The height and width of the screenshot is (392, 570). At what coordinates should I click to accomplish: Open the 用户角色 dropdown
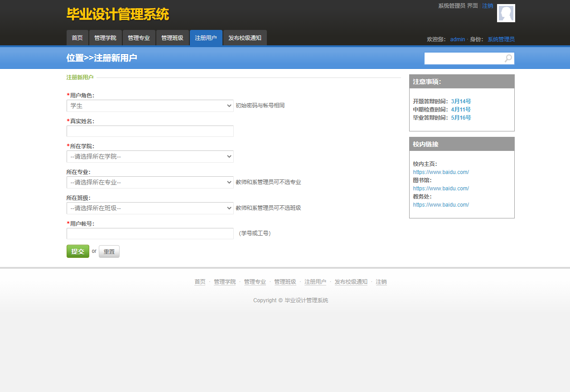pos(150,106)
